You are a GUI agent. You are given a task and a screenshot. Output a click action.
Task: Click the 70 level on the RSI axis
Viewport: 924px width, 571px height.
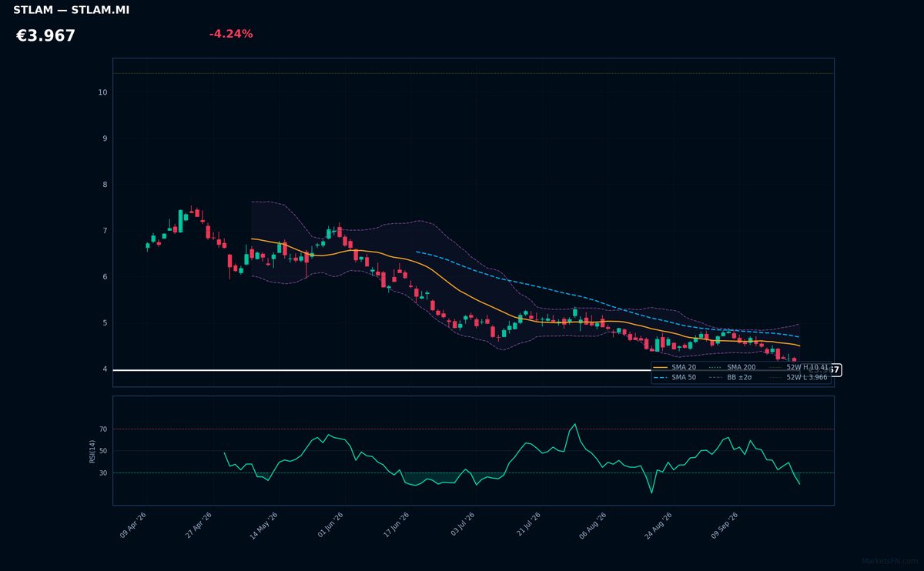tap(103, 429)
